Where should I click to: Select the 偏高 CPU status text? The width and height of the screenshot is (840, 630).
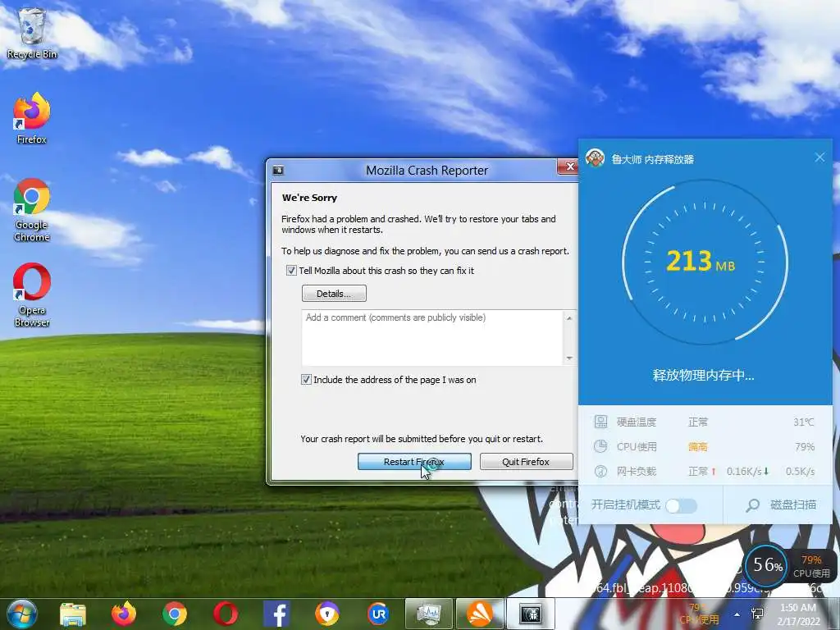coord(697,447)
